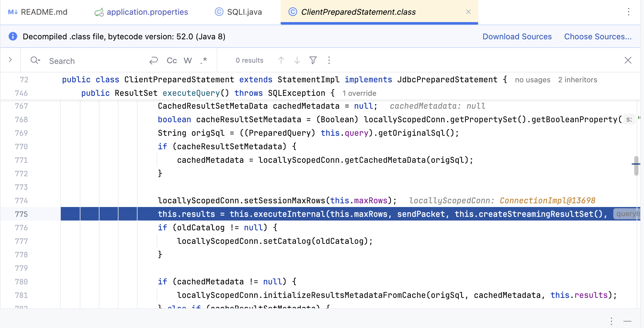Screen dimensions: 644x328
Task: Click the 's:' parameter hint on line 768
Action: (x=629, y=119)
